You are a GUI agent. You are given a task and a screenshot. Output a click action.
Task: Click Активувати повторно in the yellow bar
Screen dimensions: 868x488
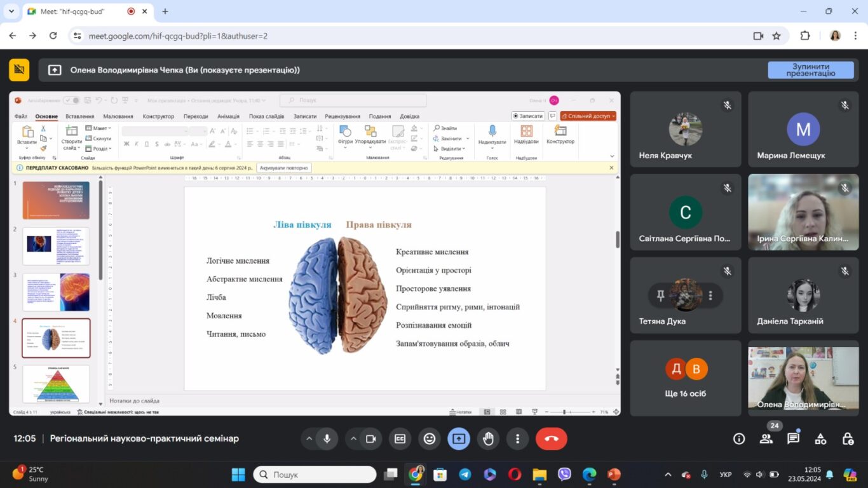click(x=284, y=168)
